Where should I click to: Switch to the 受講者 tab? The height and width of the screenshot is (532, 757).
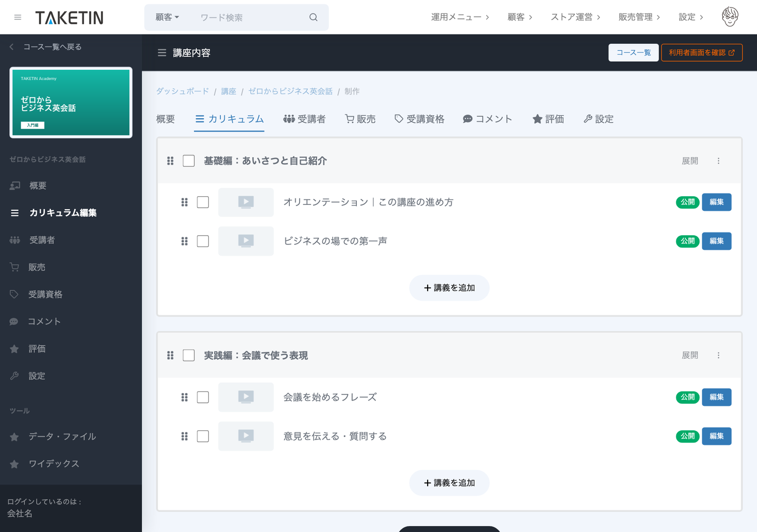tap(304, 119)
